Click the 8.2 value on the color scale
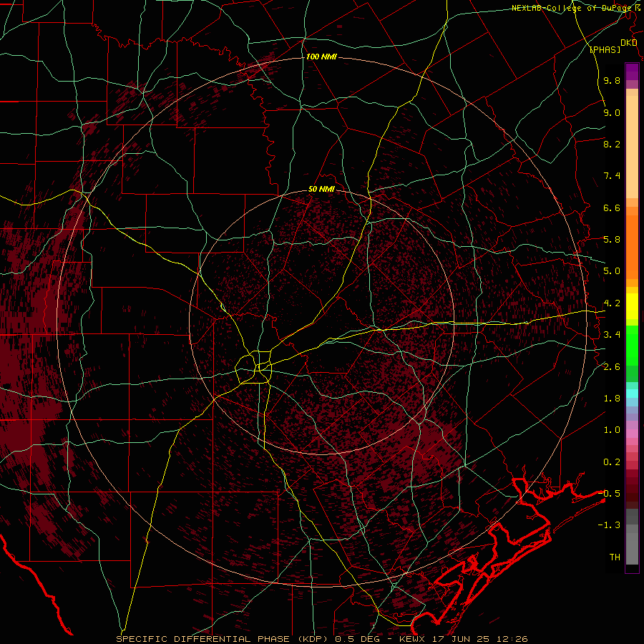Image resolution: width=644 pixels, height=644 pixels. (x=612, y=144)
